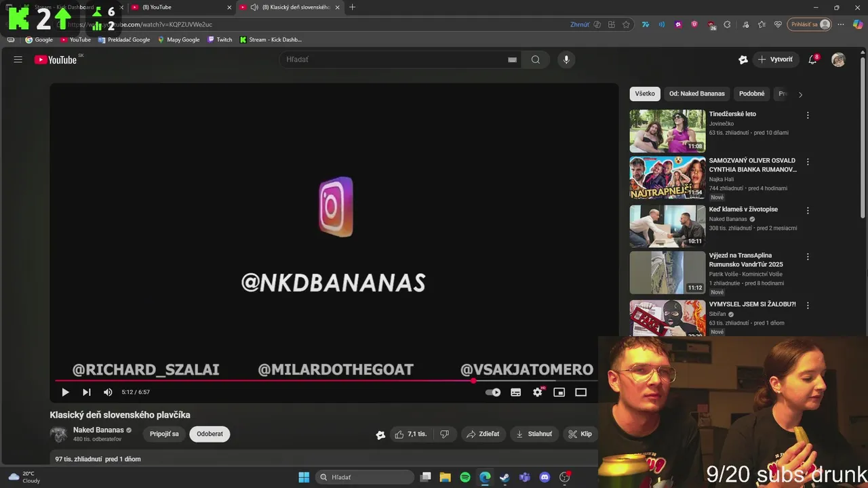Image resolution: width=868 pixels, height=488 pixels.
Task: Open Edge settings three-dot menu
Action: click(x=842, y=24)
